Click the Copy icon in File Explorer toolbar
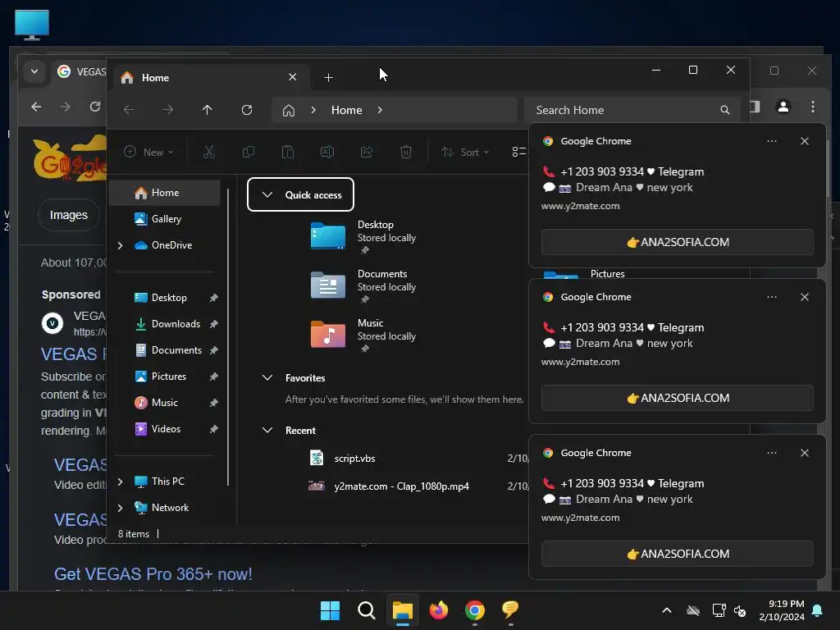This screenshot has height=630, width=840. 249,152
